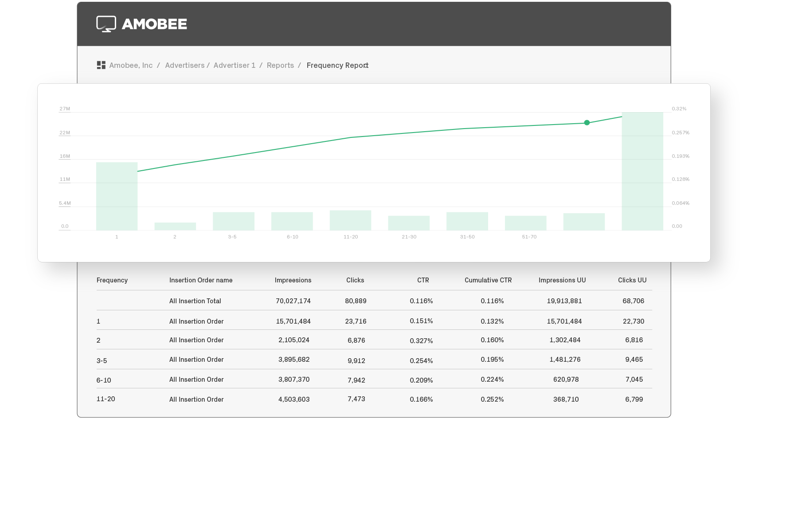Select the Frequency Report breadcrumb
The height and width of the screenshot is (532, 798).
[x=337, y=65]
